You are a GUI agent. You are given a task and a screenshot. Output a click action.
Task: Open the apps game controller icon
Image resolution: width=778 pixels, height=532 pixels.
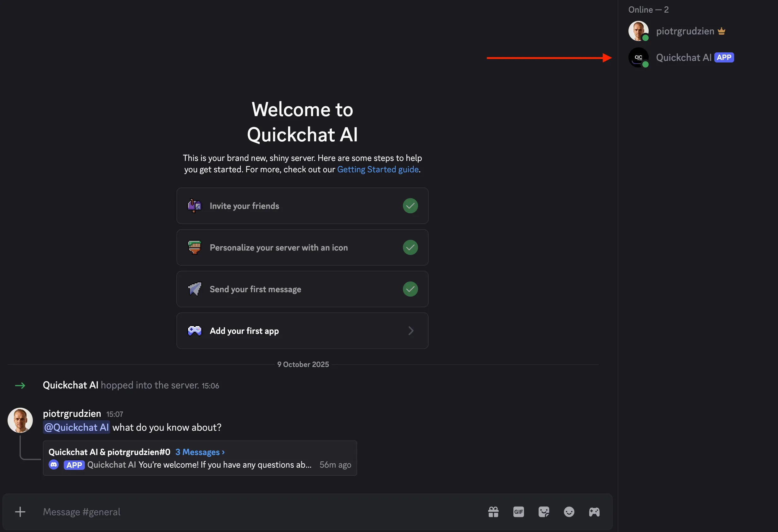tap(594, 511)
